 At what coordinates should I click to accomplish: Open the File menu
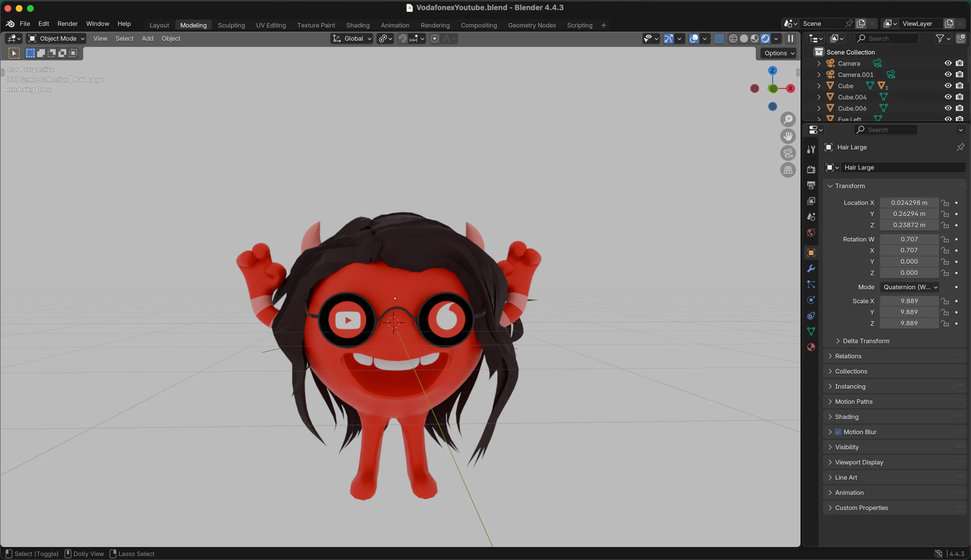(x=25, y=24)
